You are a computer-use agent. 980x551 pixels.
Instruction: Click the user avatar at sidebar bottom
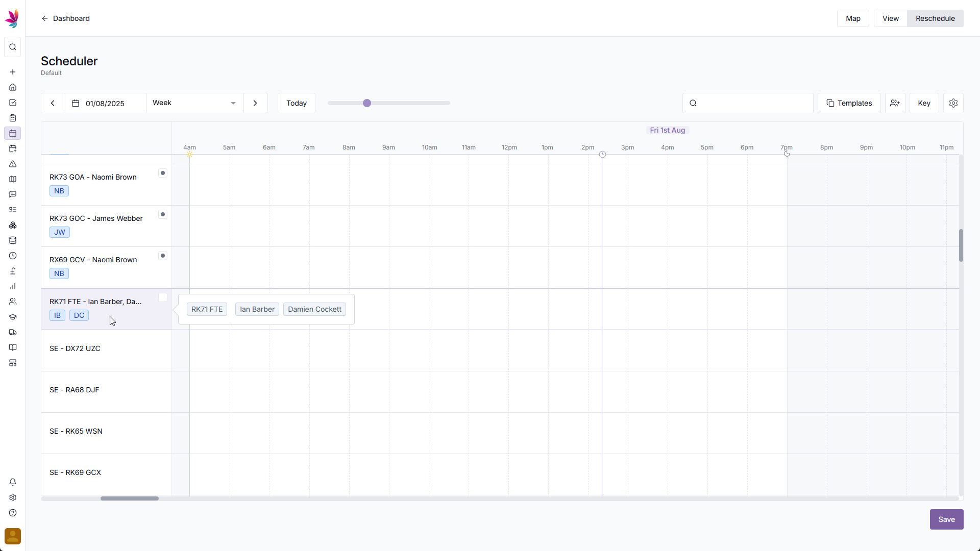click(13, 536)
